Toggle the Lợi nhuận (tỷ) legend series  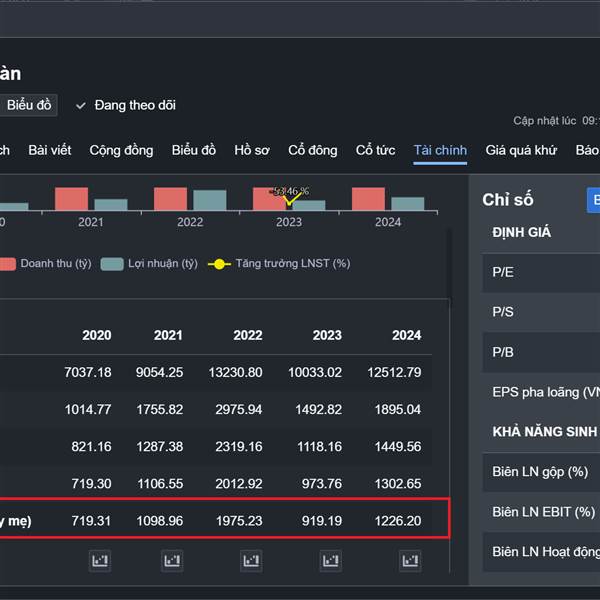150,264
